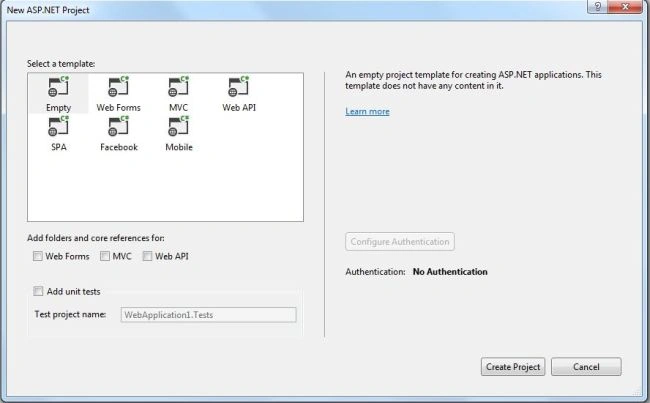This screenshot has height=403, width=650.
Task: Click the 'Select a template:' label
Action: pos(61,63)
